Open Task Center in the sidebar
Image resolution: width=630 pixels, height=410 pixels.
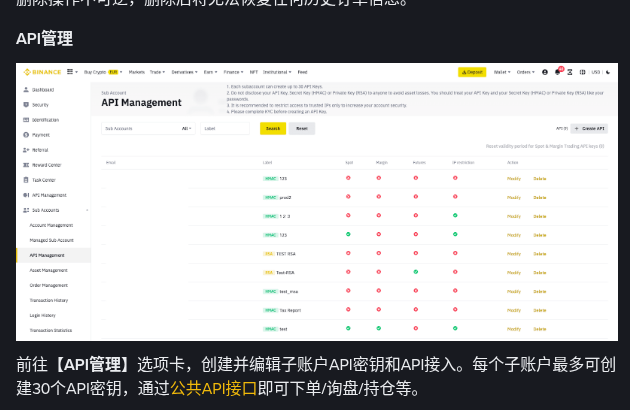pos(39,180)
